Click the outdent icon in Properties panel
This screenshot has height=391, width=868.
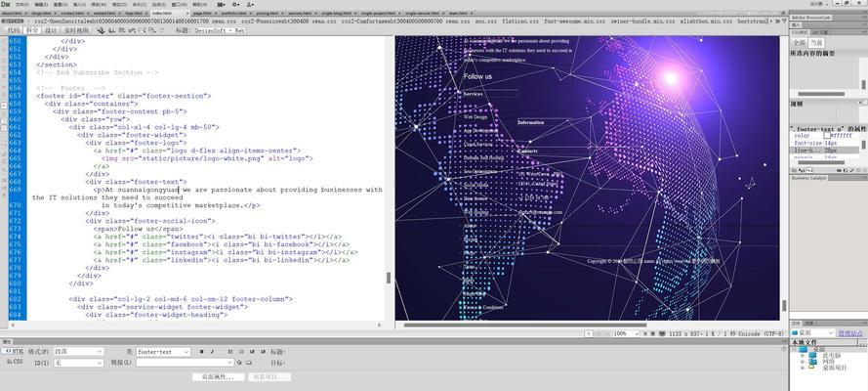coord(252,352)
